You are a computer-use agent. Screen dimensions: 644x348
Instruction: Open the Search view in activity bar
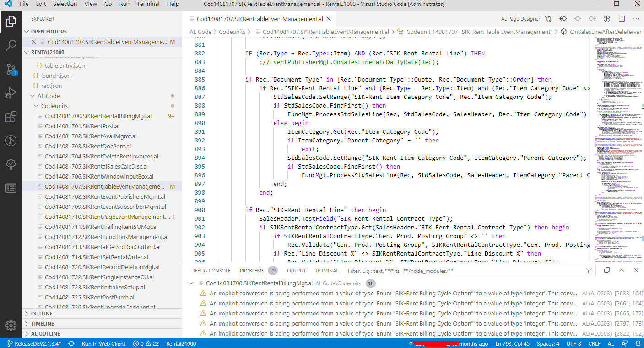click(x=11, y=45)
